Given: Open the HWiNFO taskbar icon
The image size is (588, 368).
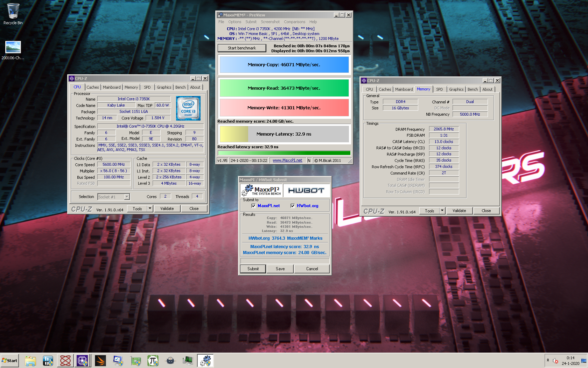Looking at the screenshot, I should [48, 361].
